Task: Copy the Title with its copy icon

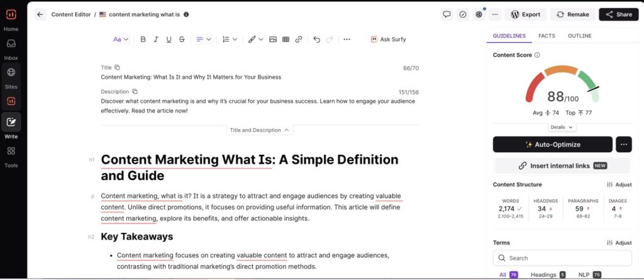Action: [117, 67]
